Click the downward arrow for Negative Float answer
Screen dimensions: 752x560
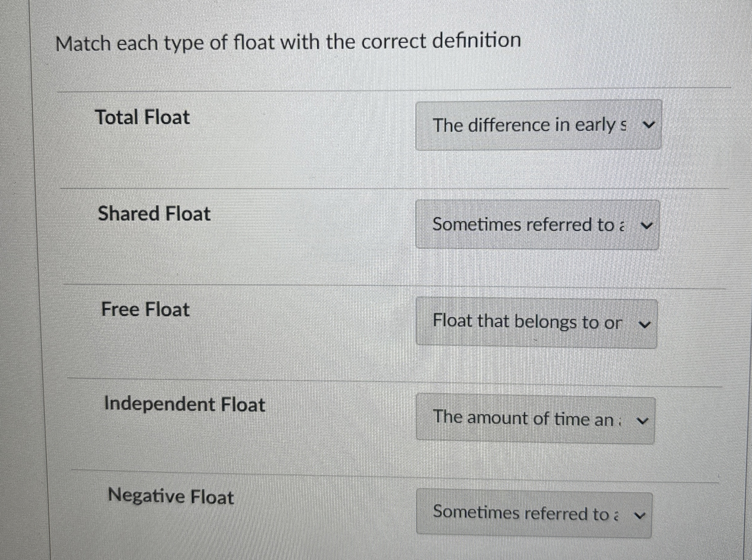(x=640, y=515)
